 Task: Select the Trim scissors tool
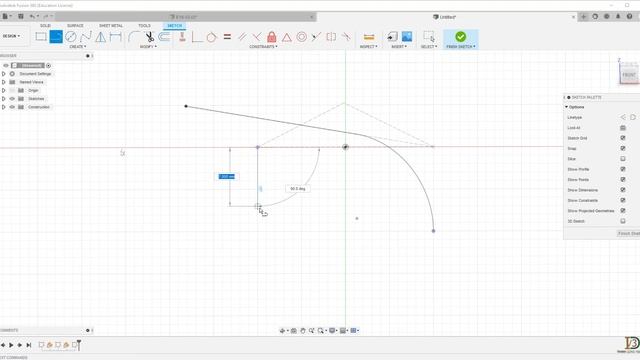[x=150, y=37]
